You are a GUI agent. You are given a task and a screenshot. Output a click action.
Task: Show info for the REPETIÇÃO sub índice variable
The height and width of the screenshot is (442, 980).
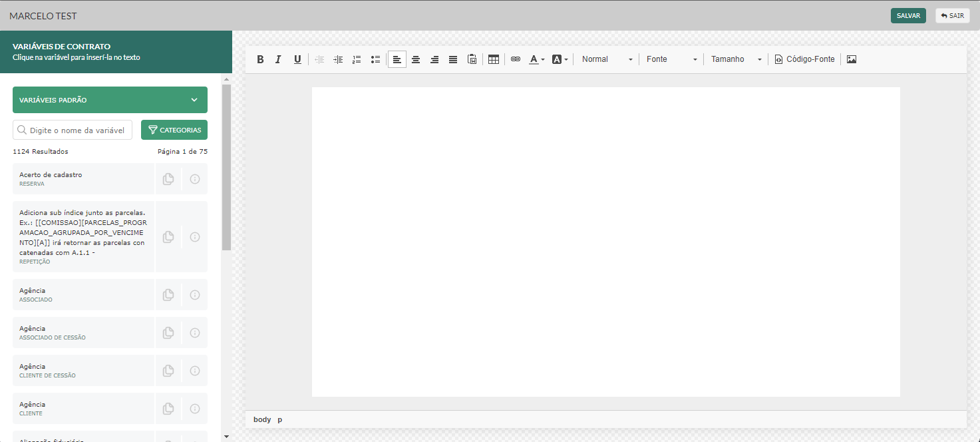(195, 236)
